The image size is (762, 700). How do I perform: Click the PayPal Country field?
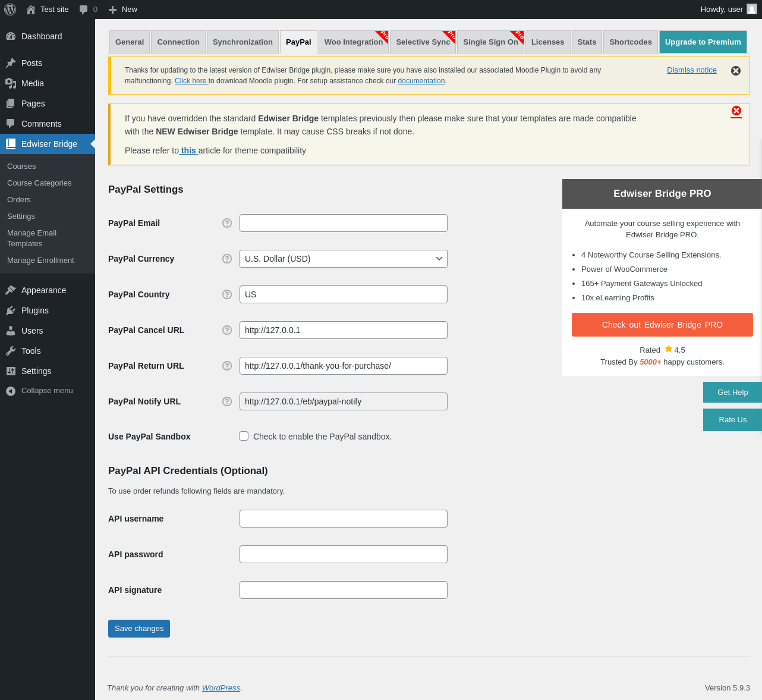(x=344, y=294)
